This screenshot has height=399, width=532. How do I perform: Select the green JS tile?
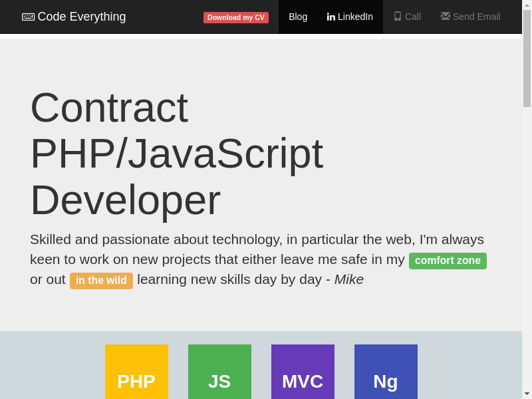coord(219,372)
